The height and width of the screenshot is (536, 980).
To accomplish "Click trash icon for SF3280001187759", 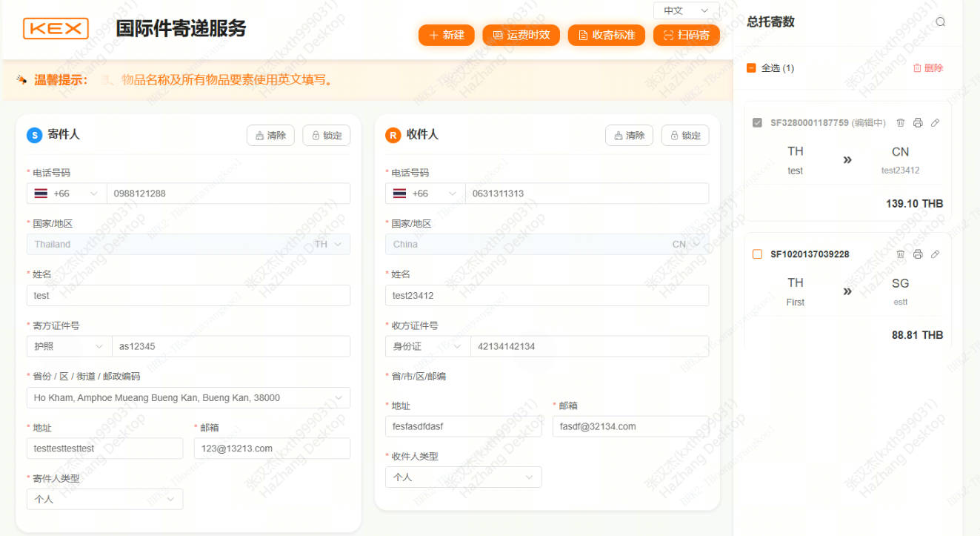I will tap(901, 123).
